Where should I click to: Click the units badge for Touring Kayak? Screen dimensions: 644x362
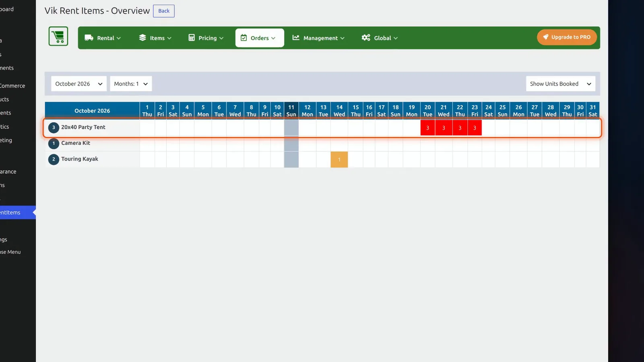(54, 159)
